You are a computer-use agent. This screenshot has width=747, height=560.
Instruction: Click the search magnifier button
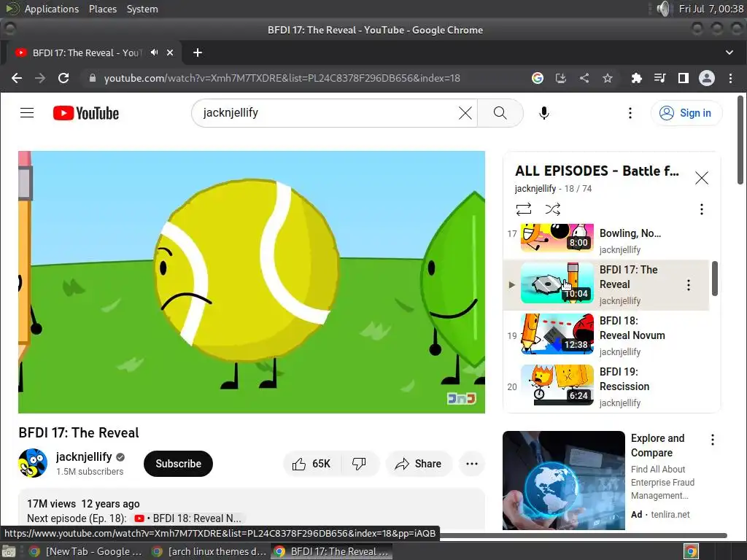[x=500, y=113]
